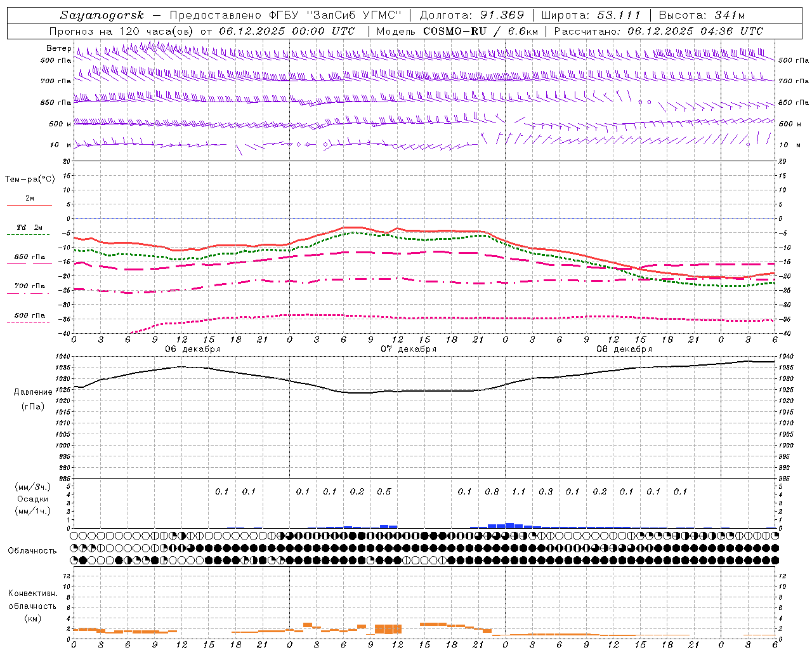The image size is (812, 650).
Task: Click the 'Высота: 341м' header field
Action: (x=702, y=15)
